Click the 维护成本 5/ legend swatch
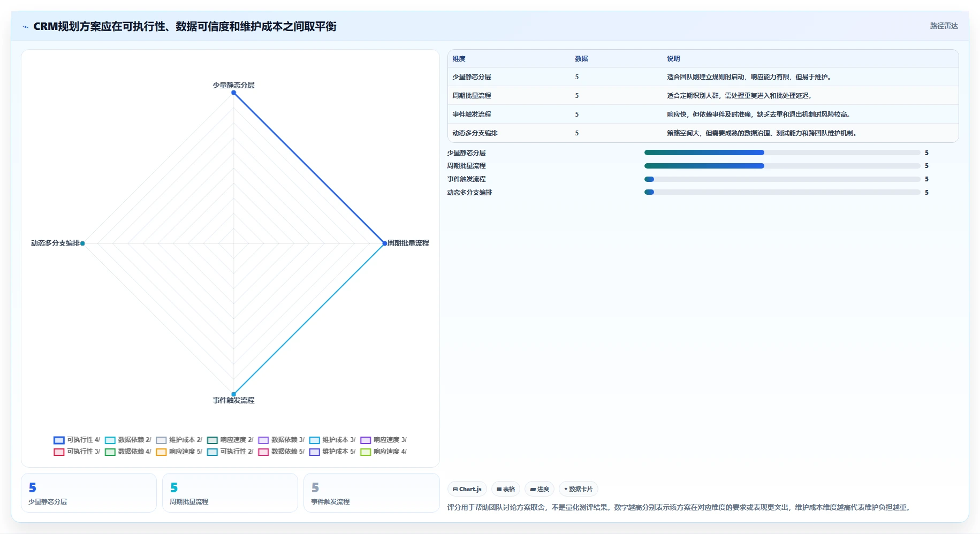The width and height of the screenshot is (980, 534). [x=315, y=452]
